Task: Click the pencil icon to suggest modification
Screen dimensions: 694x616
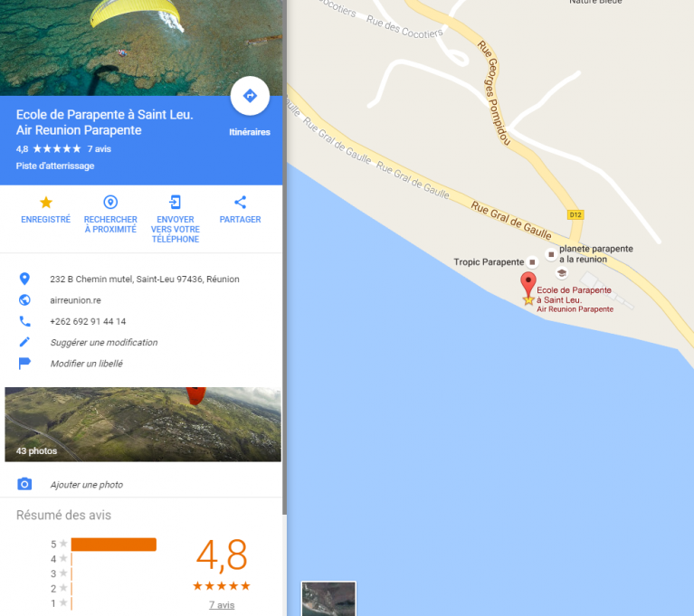Action: (x=24, y=342)
